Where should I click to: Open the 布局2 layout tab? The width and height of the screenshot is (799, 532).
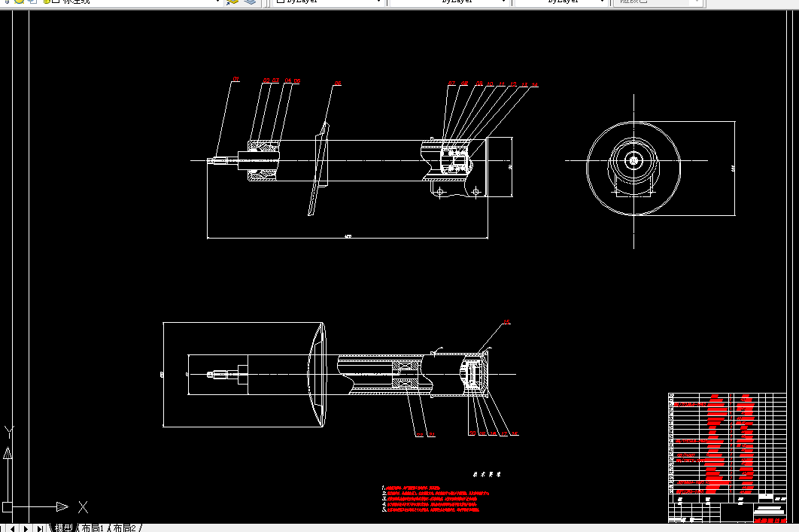pyautogui.click(x=124, y=528)
